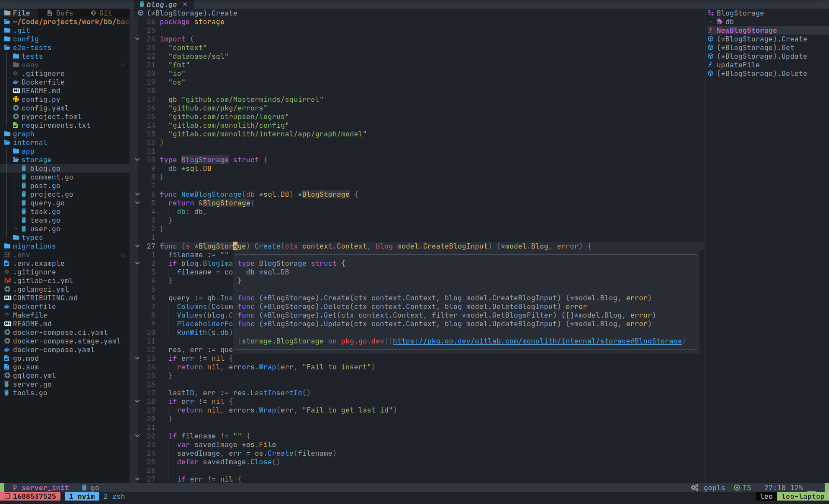Select comment.go in storage folder
This screenshot has width=829, height=504.
(x=51, y=177)
